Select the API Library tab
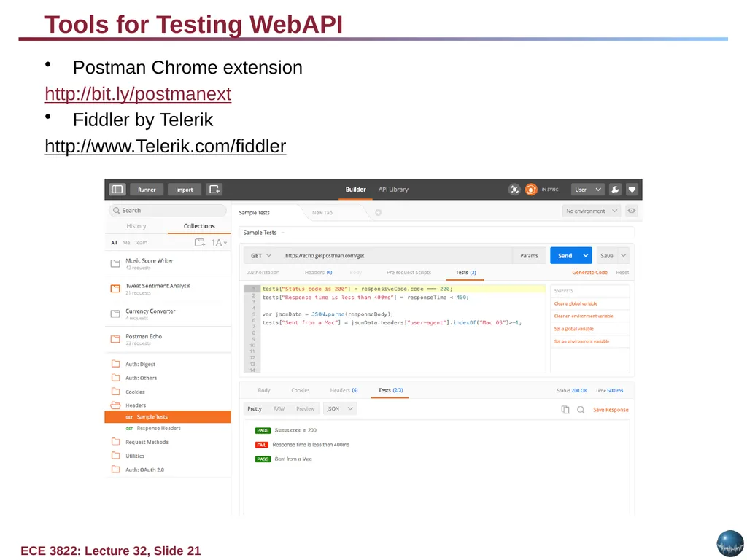The height and width of the screenshot is (560, 747). coord(393,190)
